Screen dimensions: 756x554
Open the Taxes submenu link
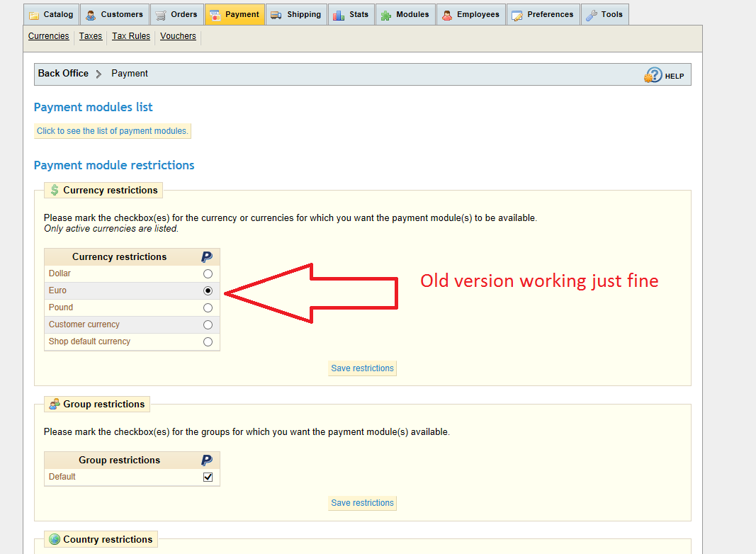pos(91,36)
